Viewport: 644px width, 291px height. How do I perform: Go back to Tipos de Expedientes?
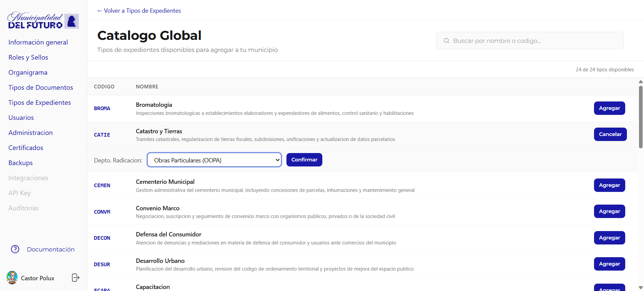tap(139, 11)
